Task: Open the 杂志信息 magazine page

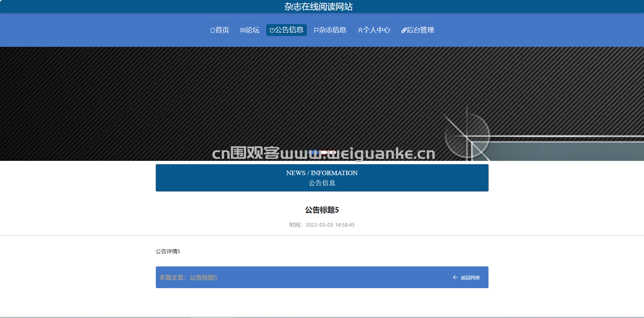Action: [x=330, y=30]
